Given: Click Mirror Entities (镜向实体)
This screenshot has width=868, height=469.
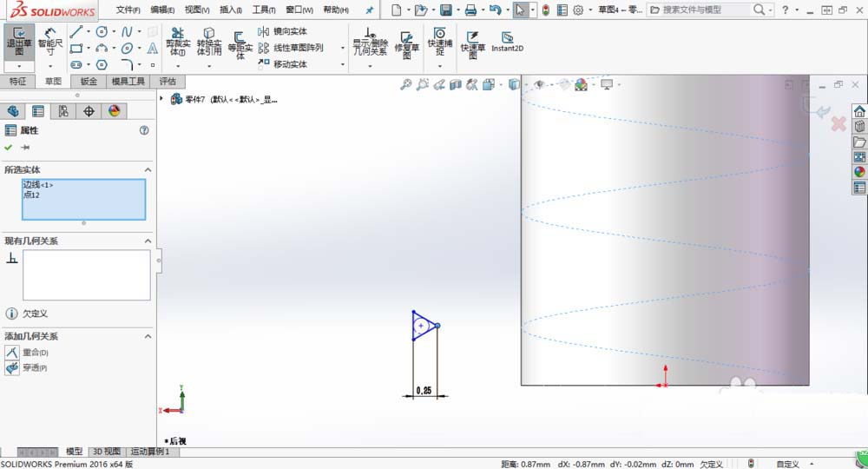Looking at the screenshot, I should 282,31.
